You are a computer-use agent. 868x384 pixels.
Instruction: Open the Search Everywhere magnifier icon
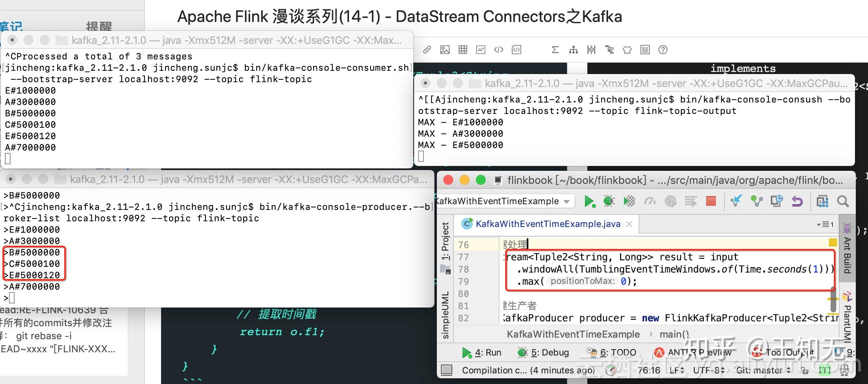click(843, 201)
